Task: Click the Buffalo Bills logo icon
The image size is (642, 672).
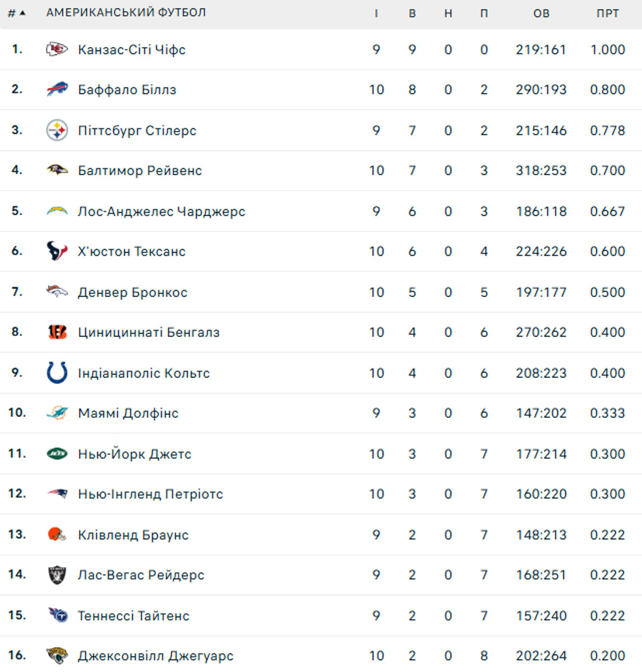Action: 57,90
